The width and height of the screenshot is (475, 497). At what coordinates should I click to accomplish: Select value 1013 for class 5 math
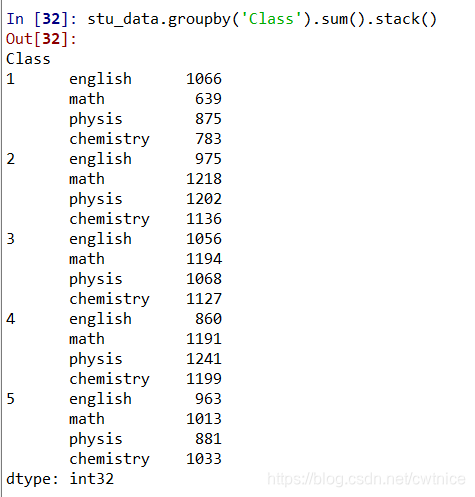point(204,419)
